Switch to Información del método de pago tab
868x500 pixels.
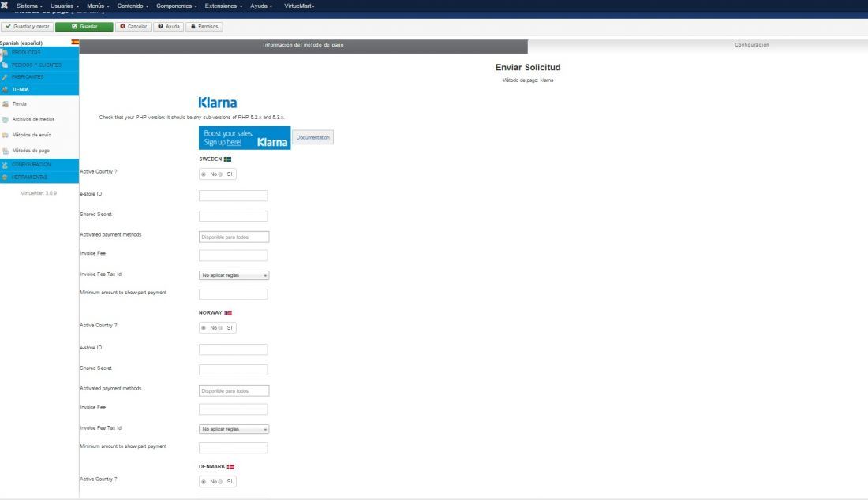click(x=303, y=45)
